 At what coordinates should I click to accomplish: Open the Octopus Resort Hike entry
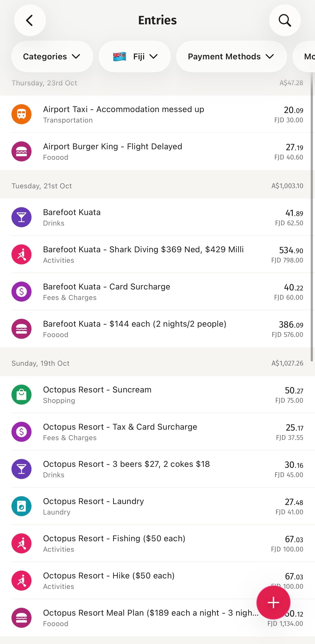(150, 581)
